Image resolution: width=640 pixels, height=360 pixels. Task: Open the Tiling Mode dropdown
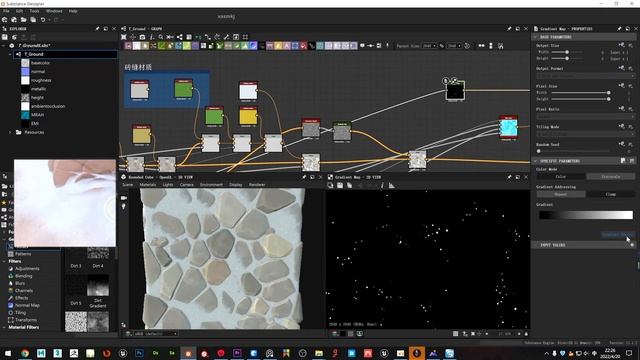coord(585,134)
